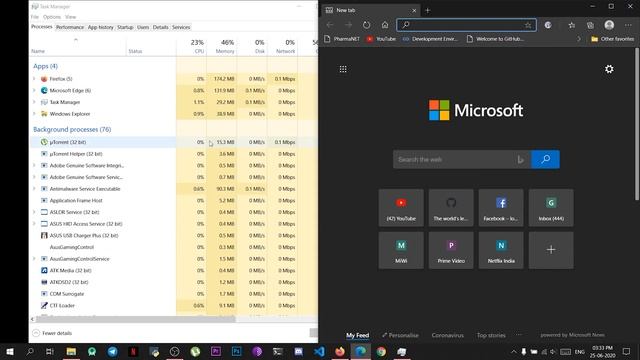Switch to the Performance tab

pyautogui.click(x=70, y=27)
